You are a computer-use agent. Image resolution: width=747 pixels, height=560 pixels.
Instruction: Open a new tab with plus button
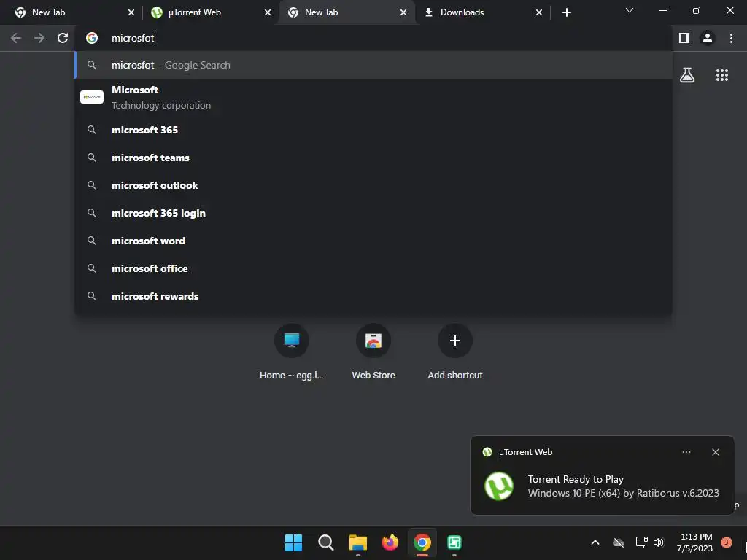tap(566, 12)
